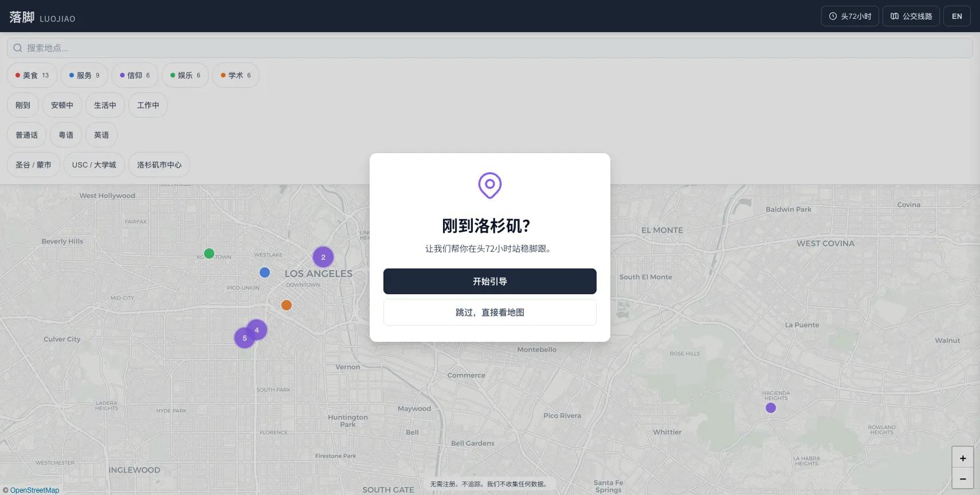The image size is (980, 495).
Task: Start the guide with 开始引导
Action: pos(490,281)
